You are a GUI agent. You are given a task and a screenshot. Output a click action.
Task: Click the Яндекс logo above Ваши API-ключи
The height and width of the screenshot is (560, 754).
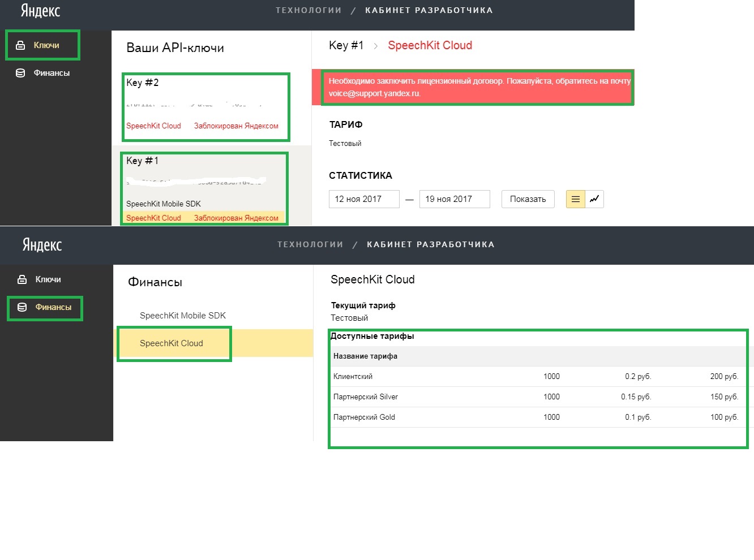pyautogui.click(x=40, y=10)
